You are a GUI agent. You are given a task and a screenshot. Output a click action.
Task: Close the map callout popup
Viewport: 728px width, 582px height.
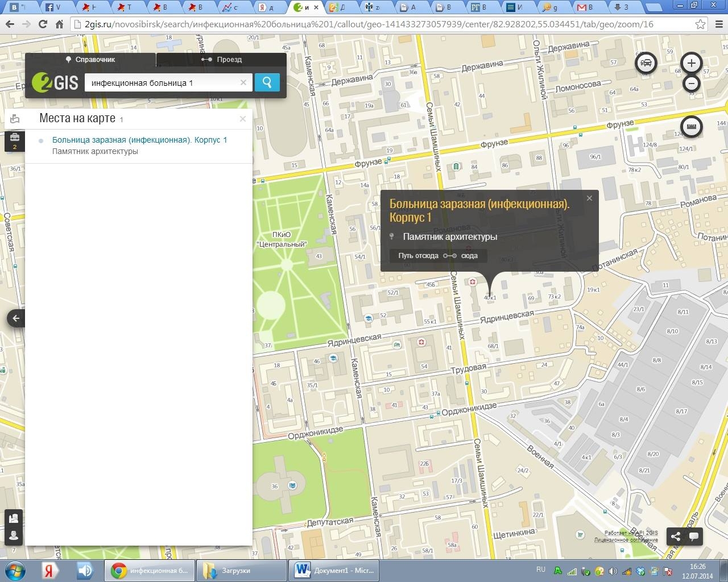[589, 198]
